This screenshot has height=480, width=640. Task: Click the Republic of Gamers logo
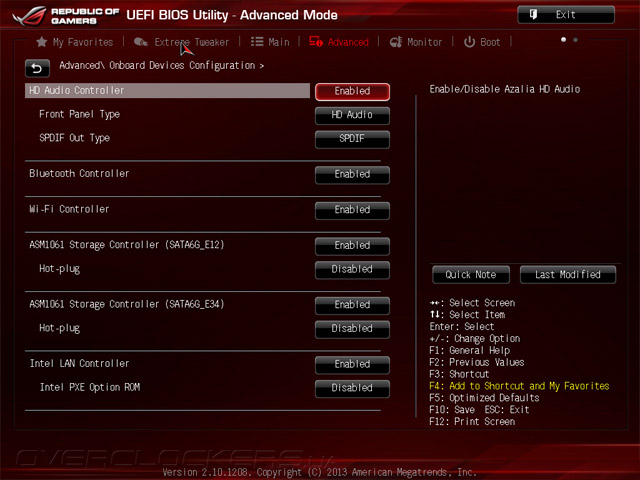point(66,16)
